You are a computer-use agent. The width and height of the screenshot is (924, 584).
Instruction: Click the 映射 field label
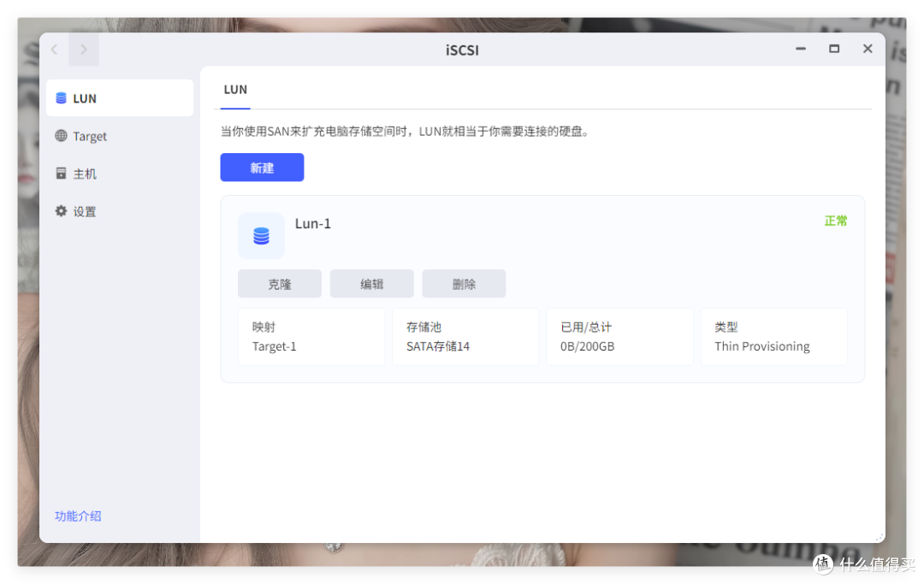(x=264, y=327)
